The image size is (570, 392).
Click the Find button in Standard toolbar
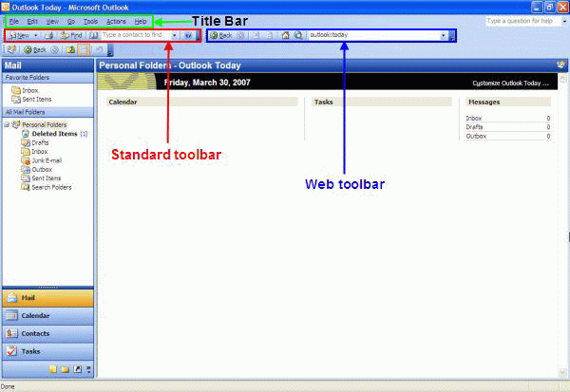[71, 36]
